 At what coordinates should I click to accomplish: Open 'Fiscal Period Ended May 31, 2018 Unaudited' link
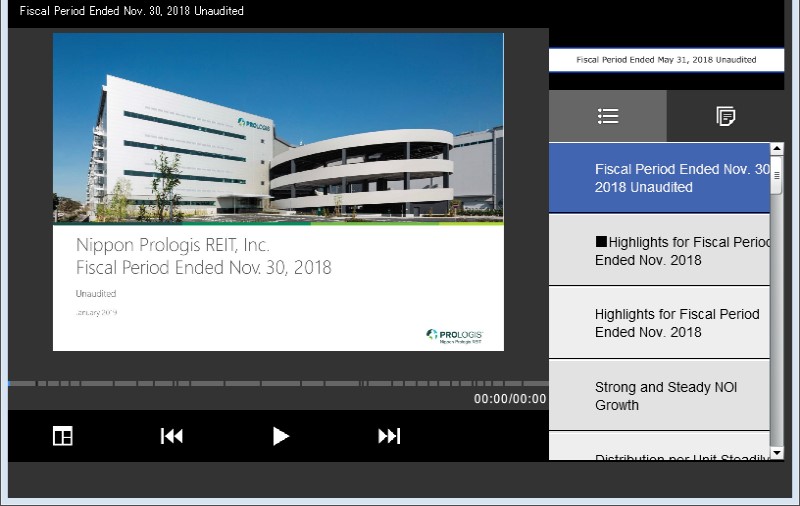coord(666,60)
